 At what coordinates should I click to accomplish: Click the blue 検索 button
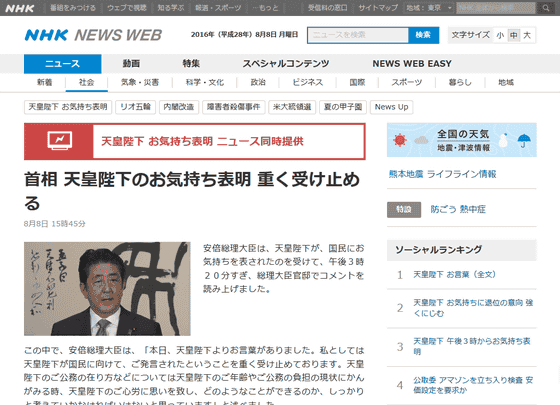pyautogui.click(x=423, y=35)
